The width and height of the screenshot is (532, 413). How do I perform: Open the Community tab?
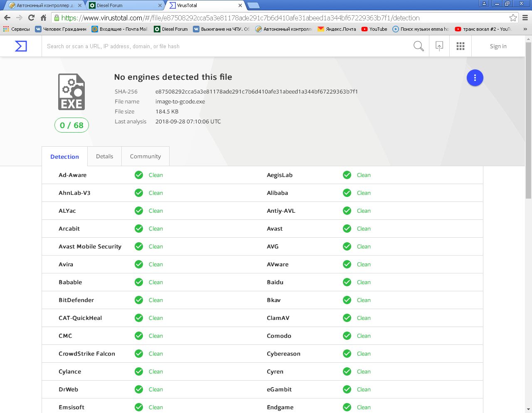[x=145, y=156]
